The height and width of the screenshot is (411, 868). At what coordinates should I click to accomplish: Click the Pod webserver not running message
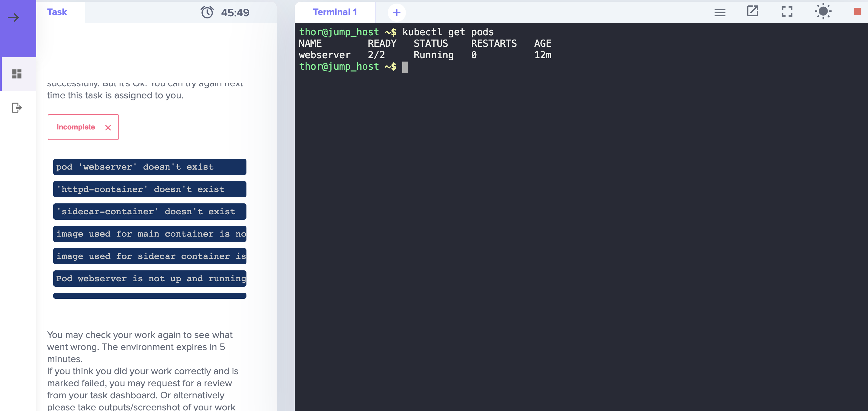pos(149,279)
